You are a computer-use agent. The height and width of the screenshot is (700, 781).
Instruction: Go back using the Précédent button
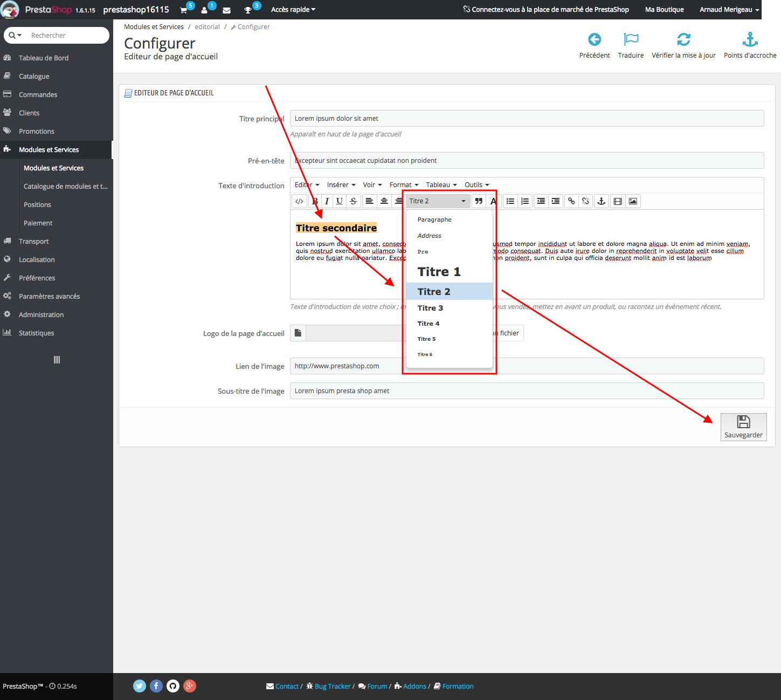tap(595, 45)
